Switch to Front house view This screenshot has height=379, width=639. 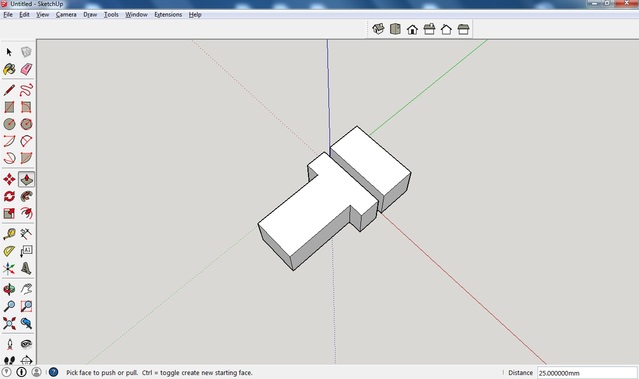pyautogui.click(x=412, y=29)
